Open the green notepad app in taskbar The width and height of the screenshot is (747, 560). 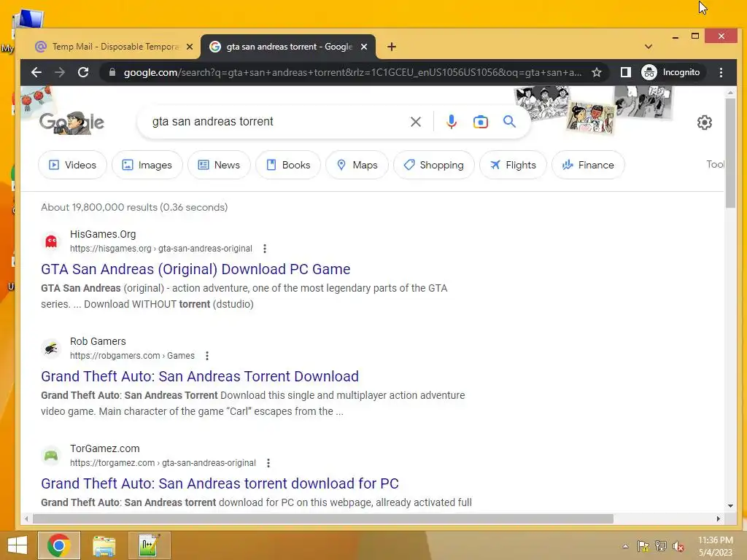(149, 545)
